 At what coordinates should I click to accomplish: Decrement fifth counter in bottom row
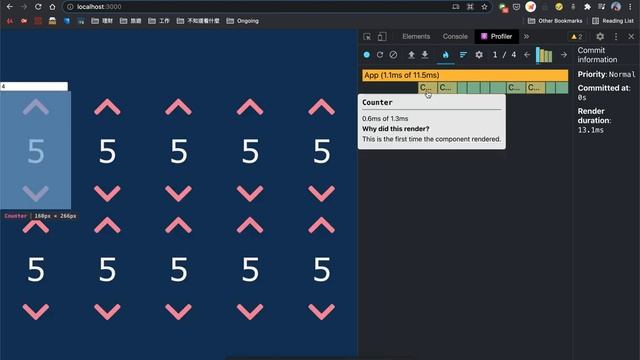322,311
